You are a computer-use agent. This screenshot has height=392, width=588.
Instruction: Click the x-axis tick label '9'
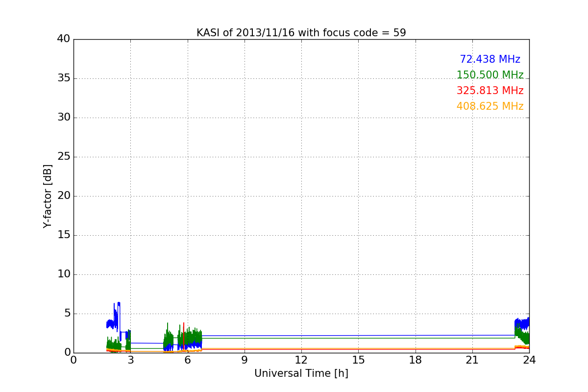245,360
